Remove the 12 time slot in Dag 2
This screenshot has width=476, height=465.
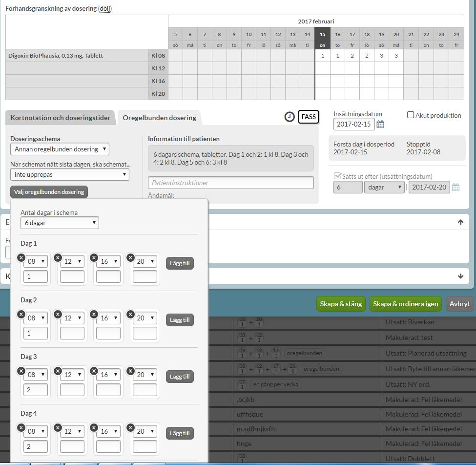click(58, 315)
